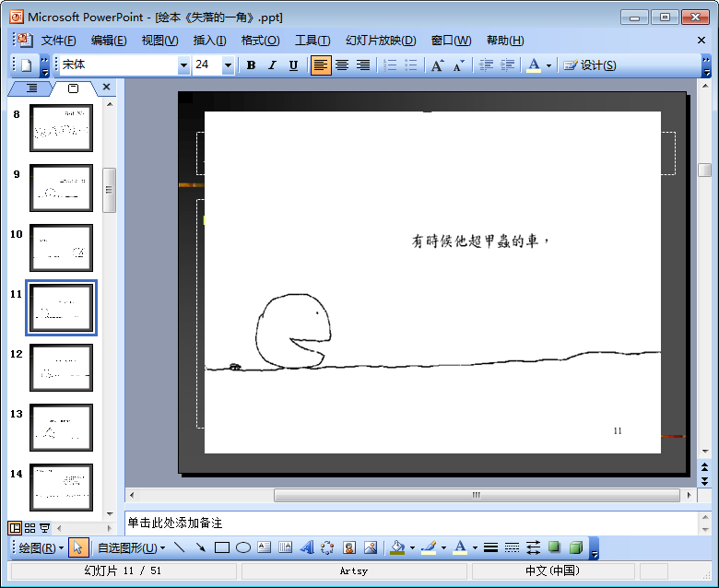This screenshot has width=719, height=588.
Task: Center align text
Action: (x=342, y=65)
